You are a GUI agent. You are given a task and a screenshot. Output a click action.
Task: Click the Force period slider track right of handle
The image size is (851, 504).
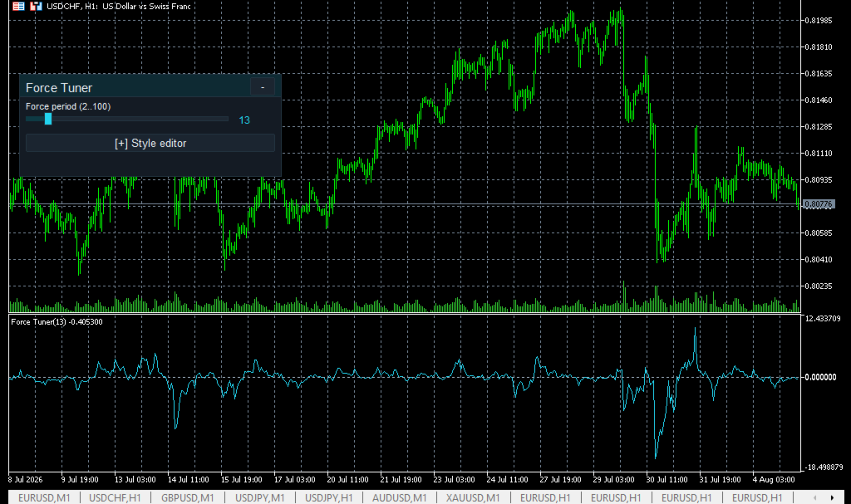[x=140, y=119]
